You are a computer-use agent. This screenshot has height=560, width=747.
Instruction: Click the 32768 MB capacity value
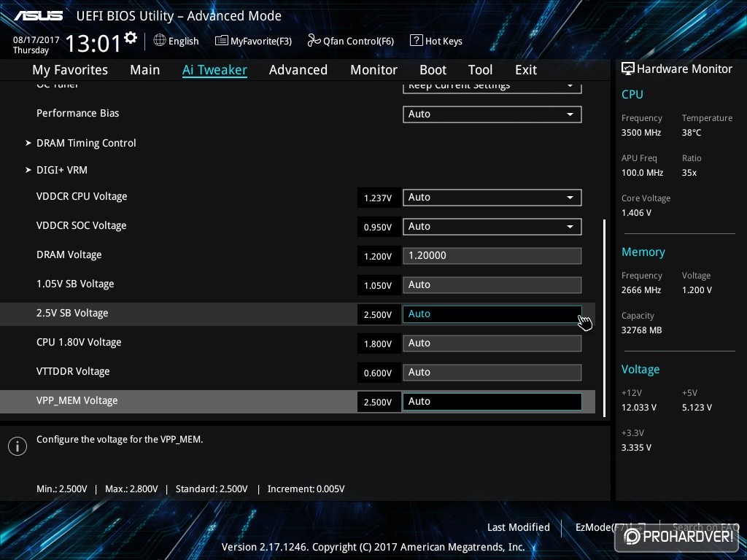click(x=642, y=330)
